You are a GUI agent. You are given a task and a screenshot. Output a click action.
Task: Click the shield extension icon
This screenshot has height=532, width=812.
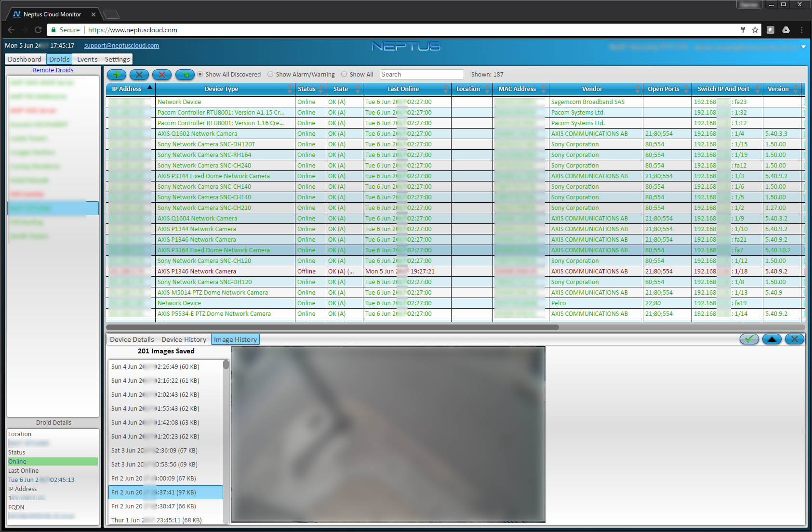click(x=771, y=30)
